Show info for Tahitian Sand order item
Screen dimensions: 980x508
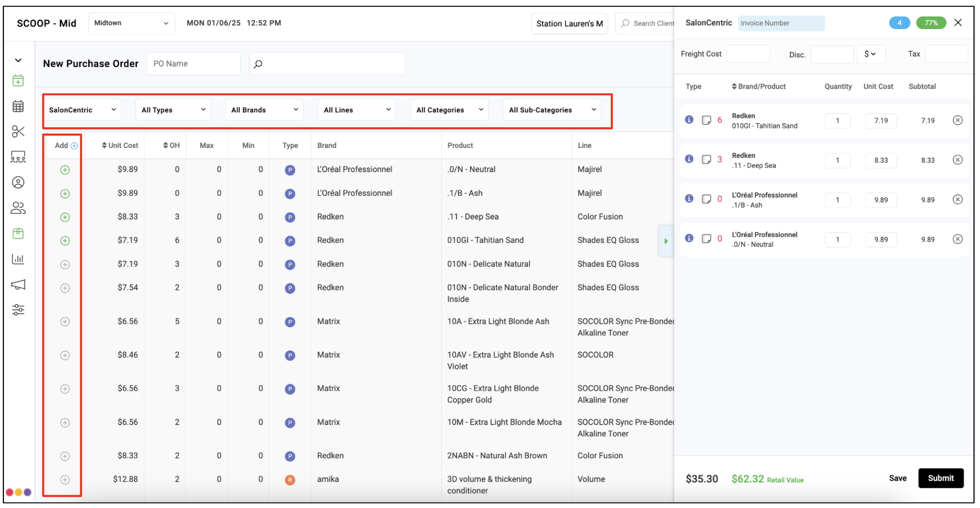click(690, 120)
